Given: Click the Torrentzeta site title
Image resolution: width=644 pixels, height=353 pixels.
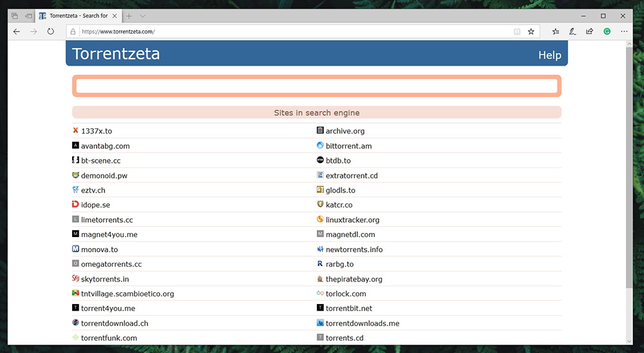Looking at the screenshot, I should point(116,54).
